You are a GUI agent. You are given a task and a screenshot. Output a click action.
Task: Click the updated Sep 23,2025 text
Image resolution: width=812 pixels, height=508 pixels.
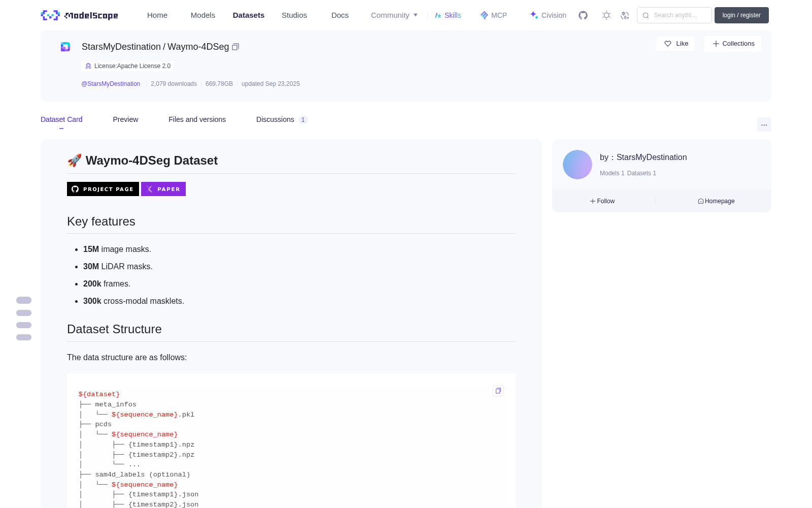[x=270, y=84]
